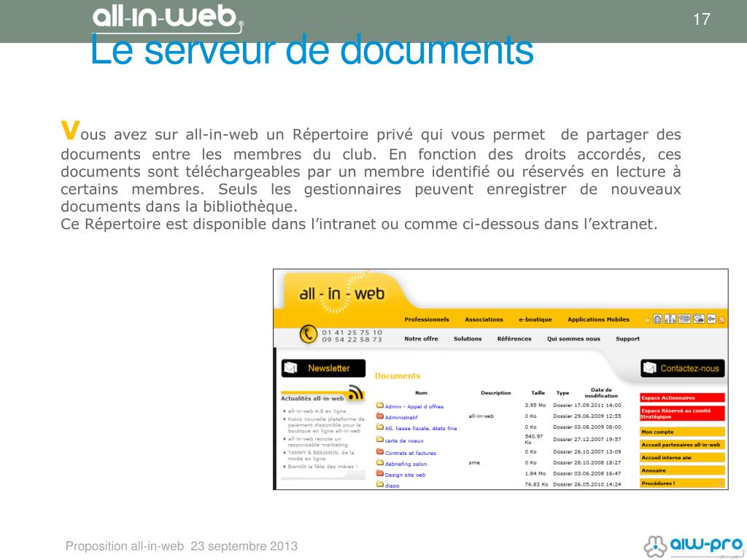Open folder link debriefing salon

tap(406, 464)
